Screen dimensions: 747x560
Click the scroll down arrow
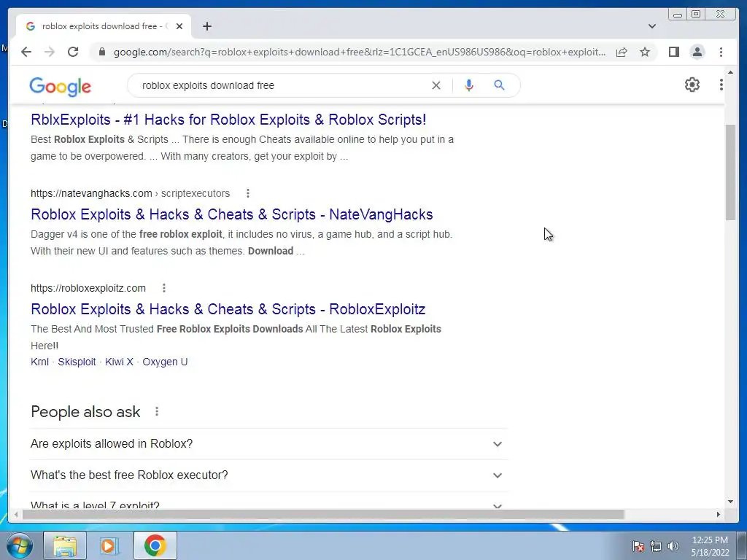[731, 502]
